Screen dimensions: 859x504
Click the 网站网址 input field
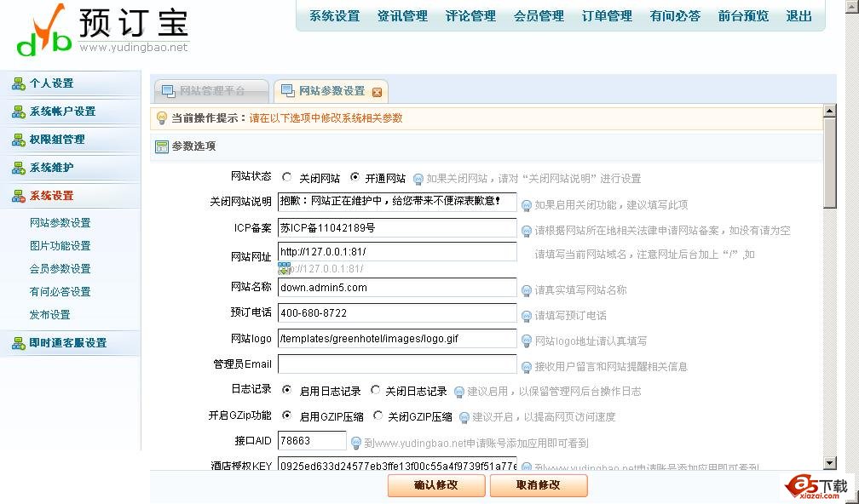(397, 252)
